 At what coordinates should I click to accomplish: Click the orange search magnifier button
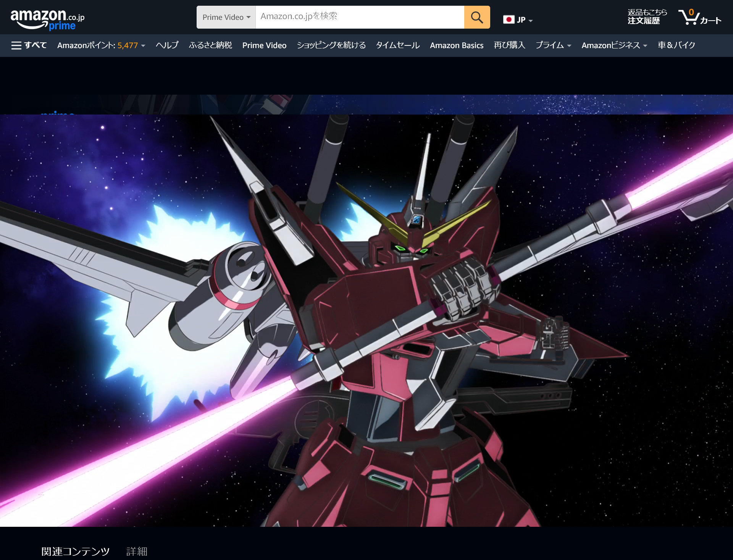(477, 17)
